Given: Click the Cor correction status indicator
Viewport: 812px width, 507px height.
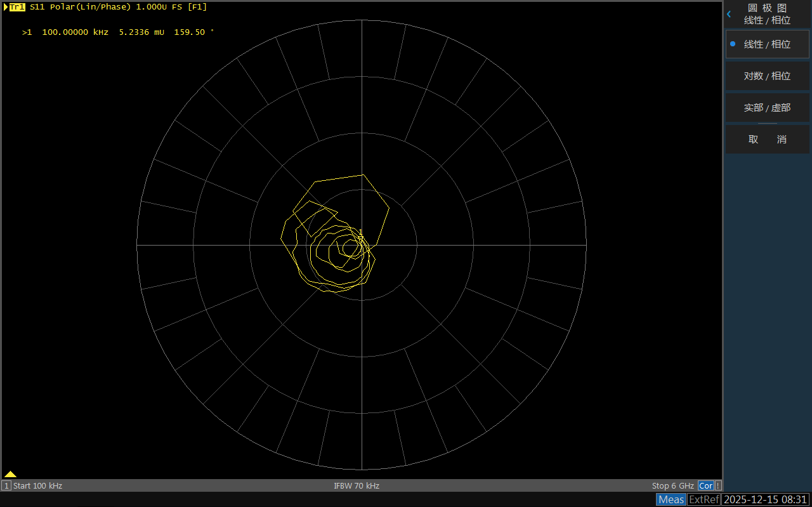Looking at the screenshot, I should (705, 485).
